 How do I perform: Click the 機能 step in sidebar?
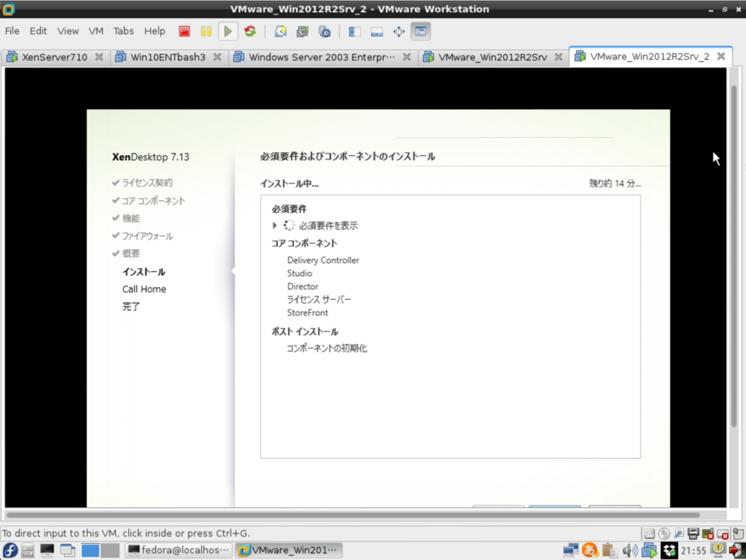[x=131, y=218]
